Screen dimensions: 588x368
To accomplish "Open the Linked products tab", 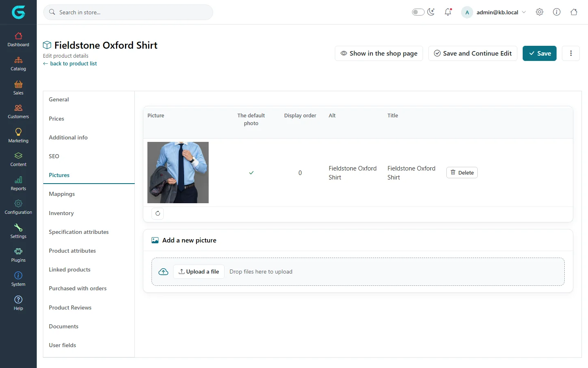I will (x=89, y=269).
